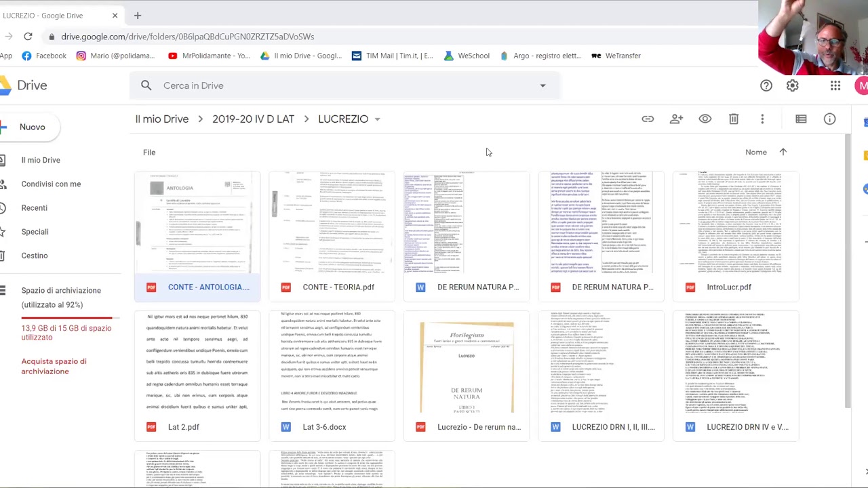Click the browser address bar URL
The image size is (868, 488).
tap(187, 37)
